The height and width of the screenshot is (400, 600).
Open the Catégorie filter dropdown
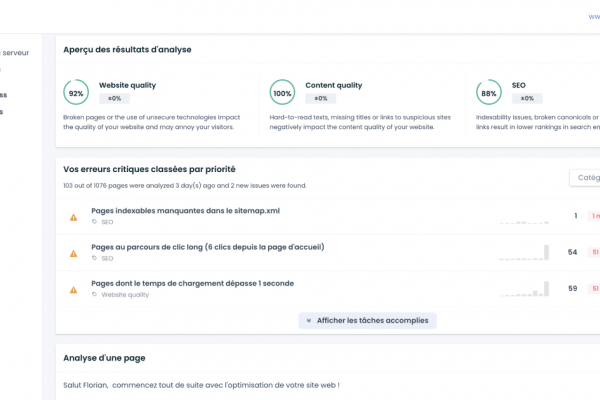click(x=585, y=178)
